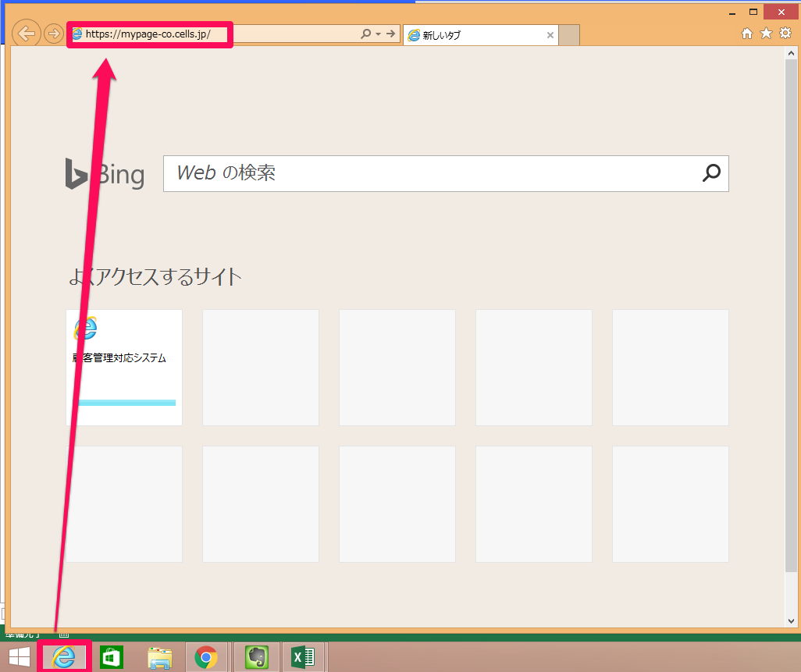Click the Windows Start button
This screenshot has height=672, width=801.
pos(20,656)
